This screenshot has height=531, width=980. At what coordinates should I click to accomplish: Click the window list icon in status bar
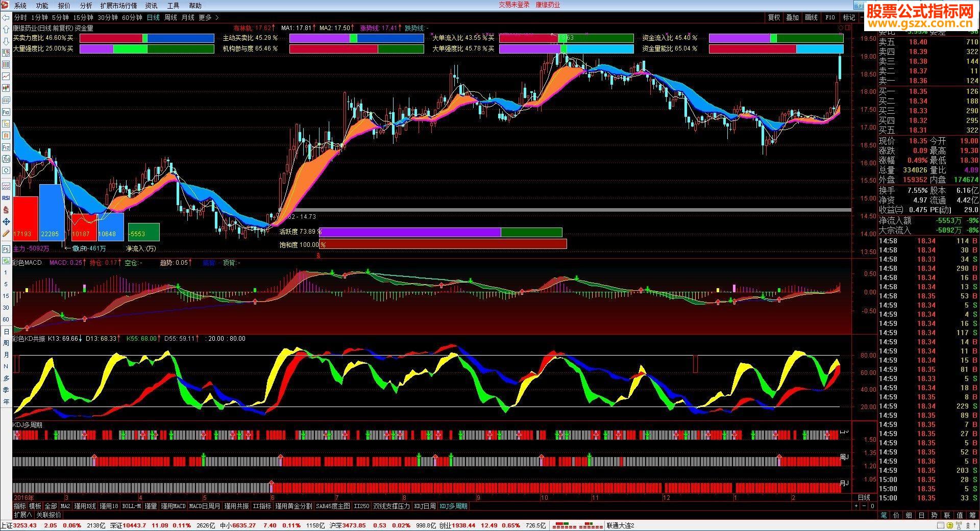pos(941,525)
